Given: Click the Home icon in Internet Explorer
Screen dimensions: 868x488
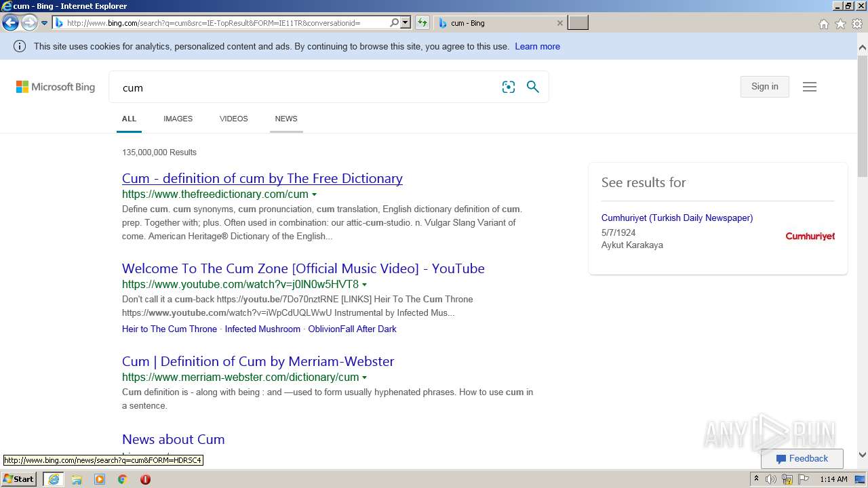Looking at the screenshot, I should click(x=823, y=24).
